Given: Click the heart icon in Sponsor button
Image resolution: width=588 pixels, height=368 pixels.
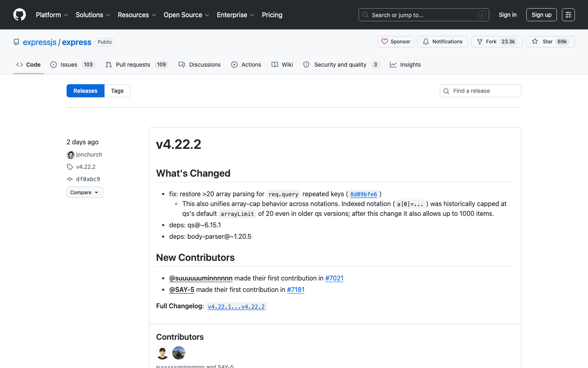Looking at the screenshot, I should [x=385, y=42].
